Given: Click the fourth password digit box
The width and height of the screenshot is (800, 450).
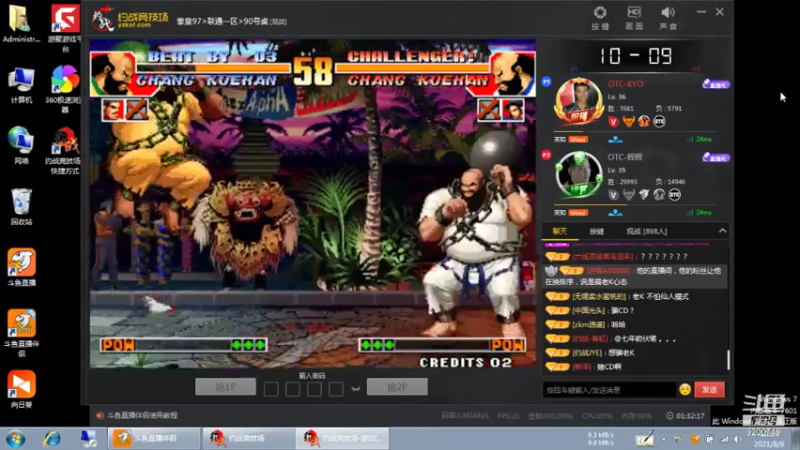Looking at the screenshot, I should pyautogui.click(x=336, y=389).
